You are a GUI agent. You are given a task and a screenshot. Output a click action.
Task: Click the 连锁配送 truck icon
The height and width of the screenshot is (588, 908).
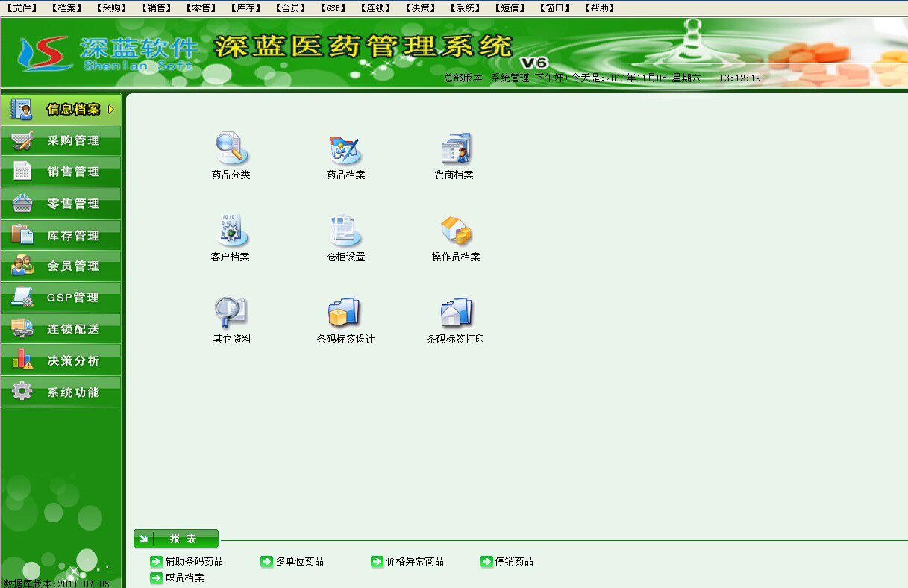point(22,328)
